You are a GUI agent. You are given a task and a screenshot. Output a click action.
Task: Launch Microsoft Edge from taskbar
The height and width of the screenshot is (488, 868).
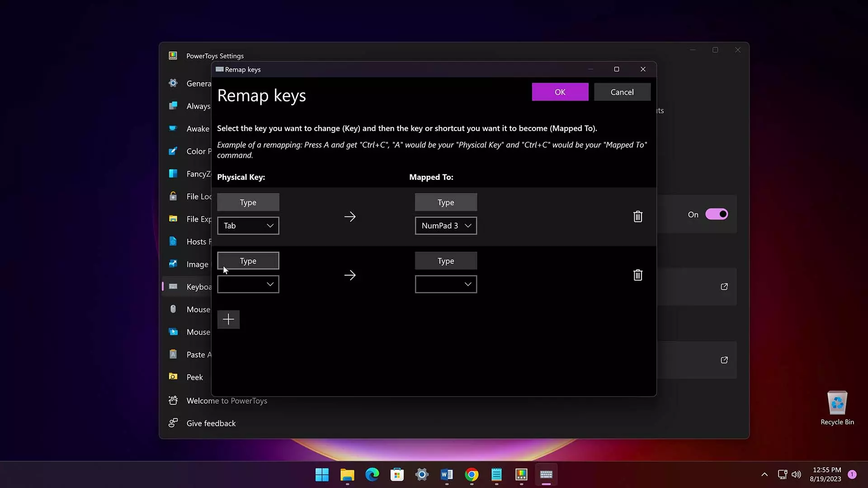(x=372, y=474)
